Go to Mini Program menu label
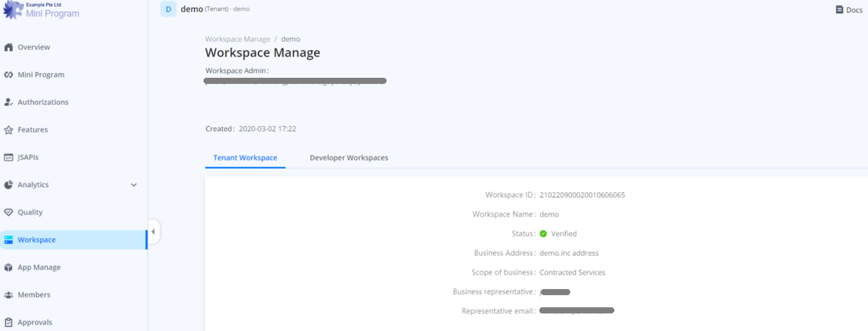The image size is (868, 331). pos(41,74)
